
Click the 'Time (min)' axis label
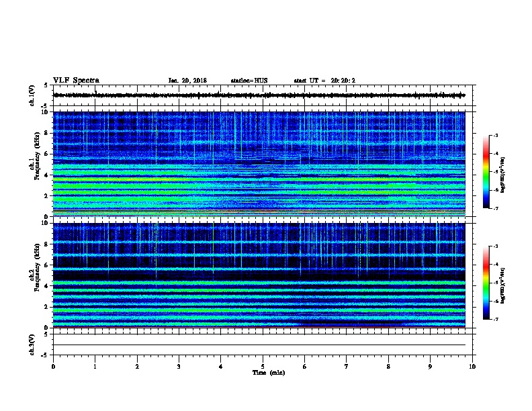269,373
